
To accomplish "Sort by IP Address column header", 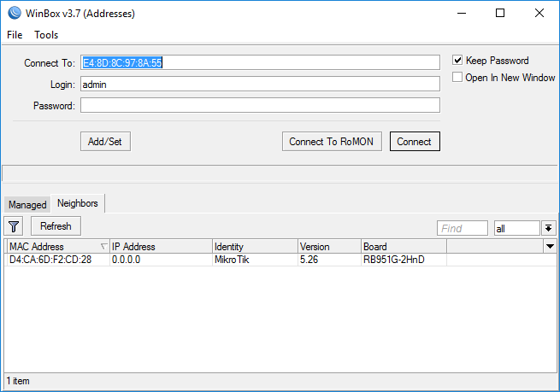I will (x=161, y=247).
